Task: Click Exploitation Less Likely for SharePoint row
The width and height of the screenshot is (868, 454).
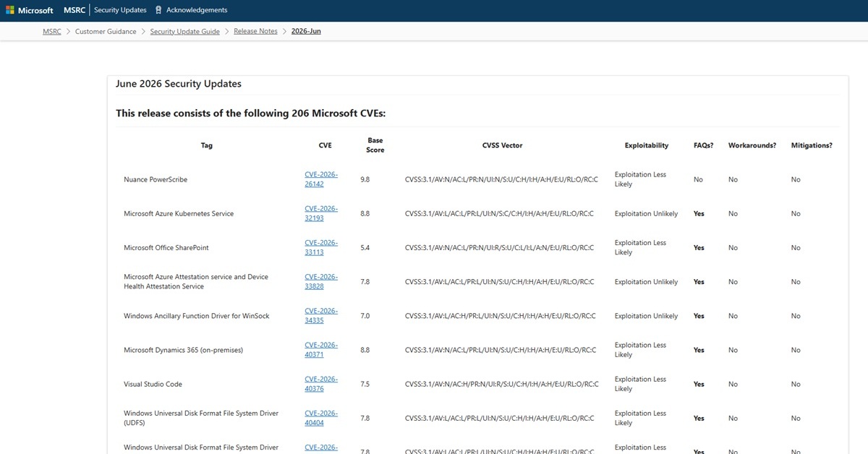Action: 641,247
